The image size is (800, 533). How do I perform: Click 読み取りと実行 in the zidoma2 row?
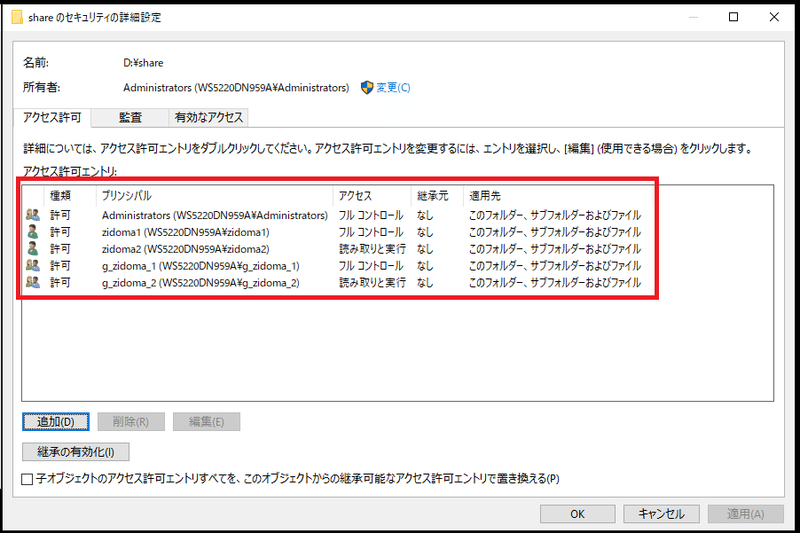(x=372, y=249)
